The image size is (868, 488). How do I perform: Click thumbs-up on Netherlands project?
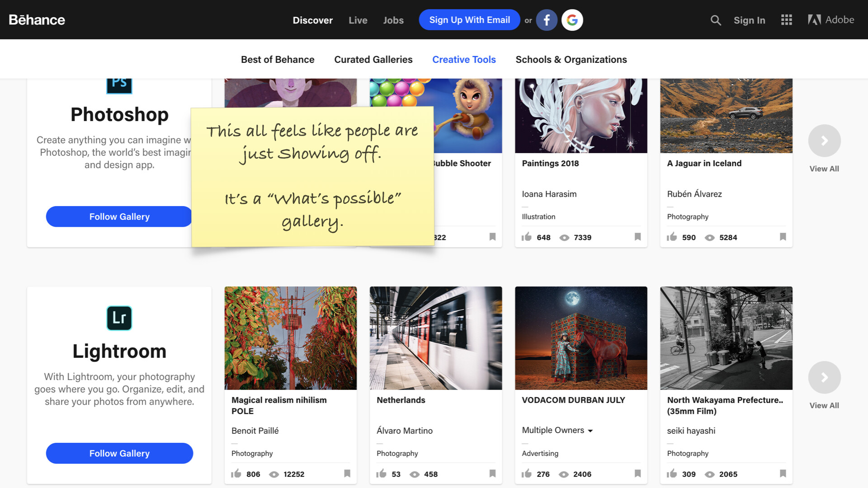coord(382,474)
